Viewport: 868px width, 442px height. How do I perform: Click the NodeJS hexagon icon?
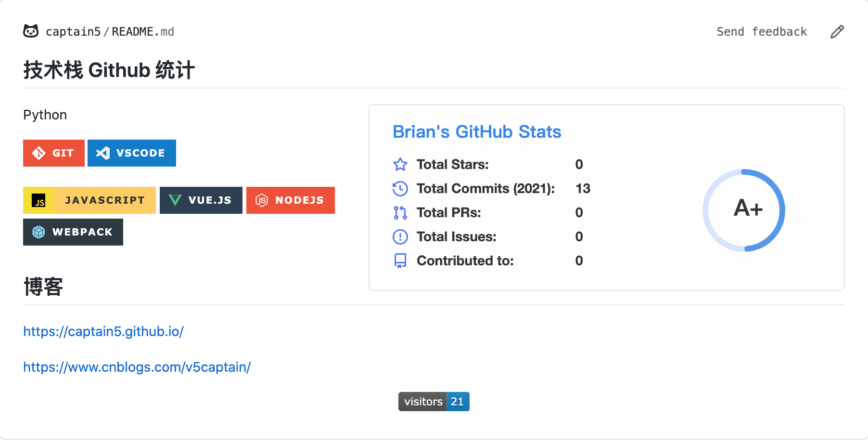262,200
